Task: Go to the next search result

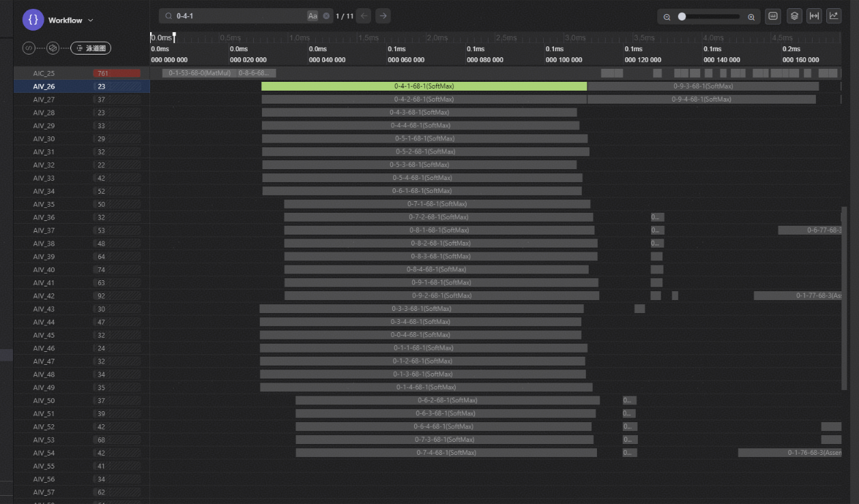Action: (x=383, y=16)
